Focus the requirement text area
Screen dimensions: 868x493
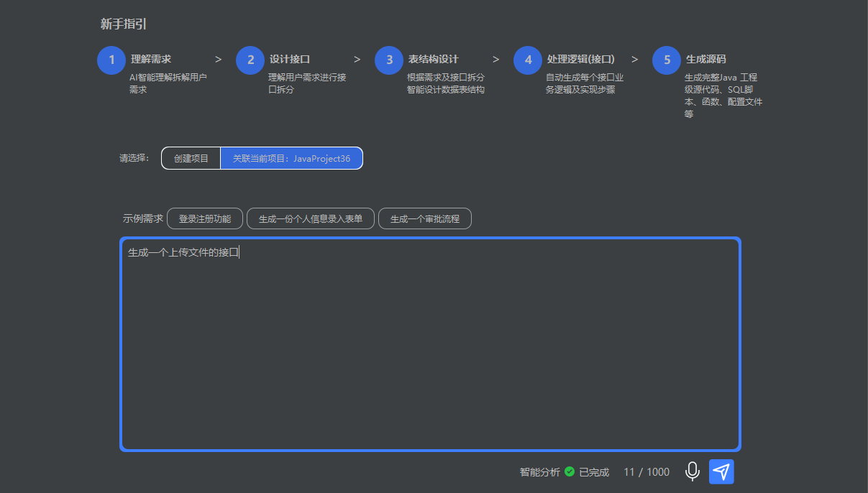point(430,344)
